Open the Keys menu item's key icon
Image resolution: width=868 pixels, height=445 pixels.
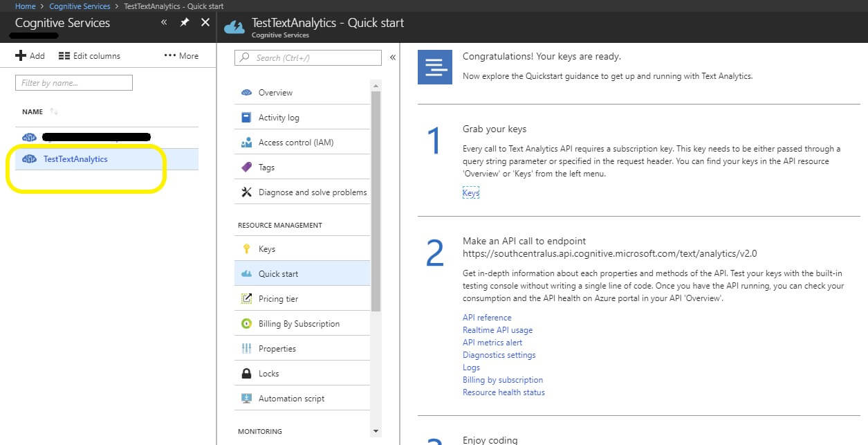click(x=246, y=249)
